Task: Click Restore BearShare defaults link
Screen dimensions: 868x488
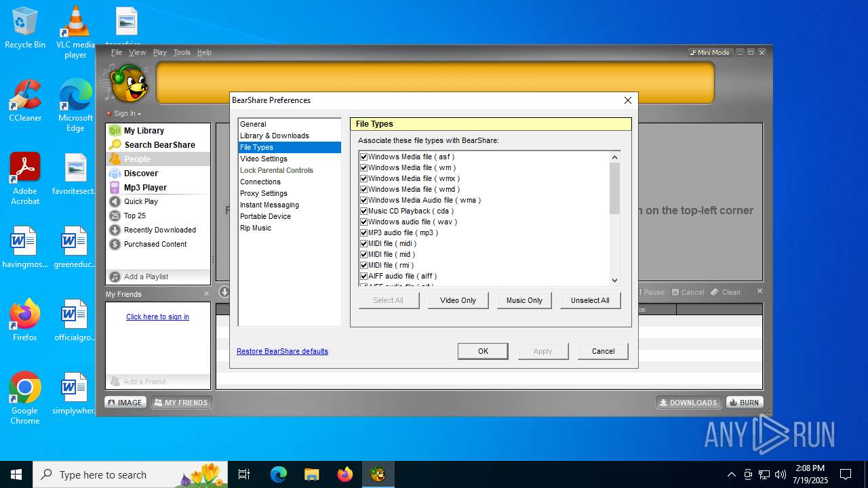Action: click(282, 351)
